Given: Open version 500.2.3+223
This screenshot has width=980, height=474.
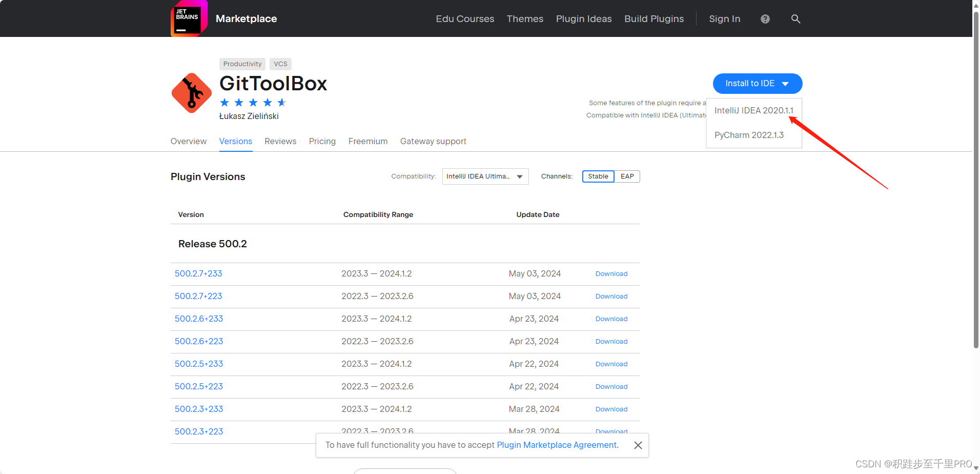Looking at the screenshot, I should (x=199, y=432).
